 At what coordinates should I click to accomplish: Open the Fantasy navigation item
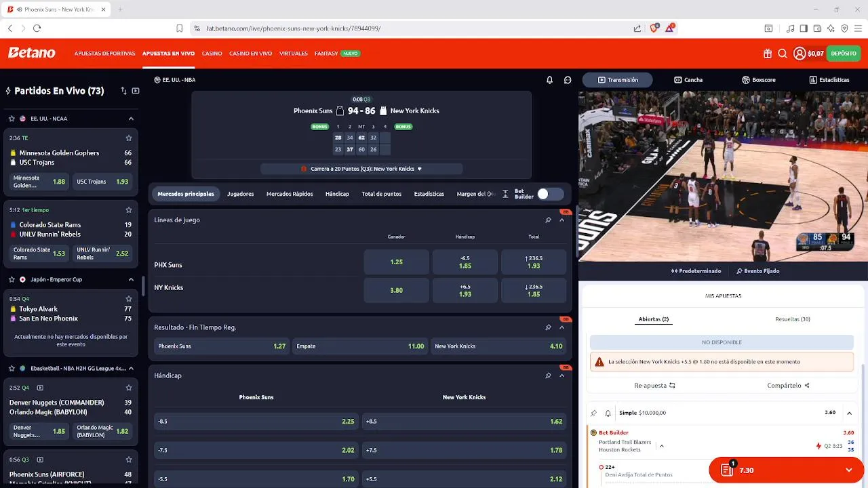(x=326, y=54)
